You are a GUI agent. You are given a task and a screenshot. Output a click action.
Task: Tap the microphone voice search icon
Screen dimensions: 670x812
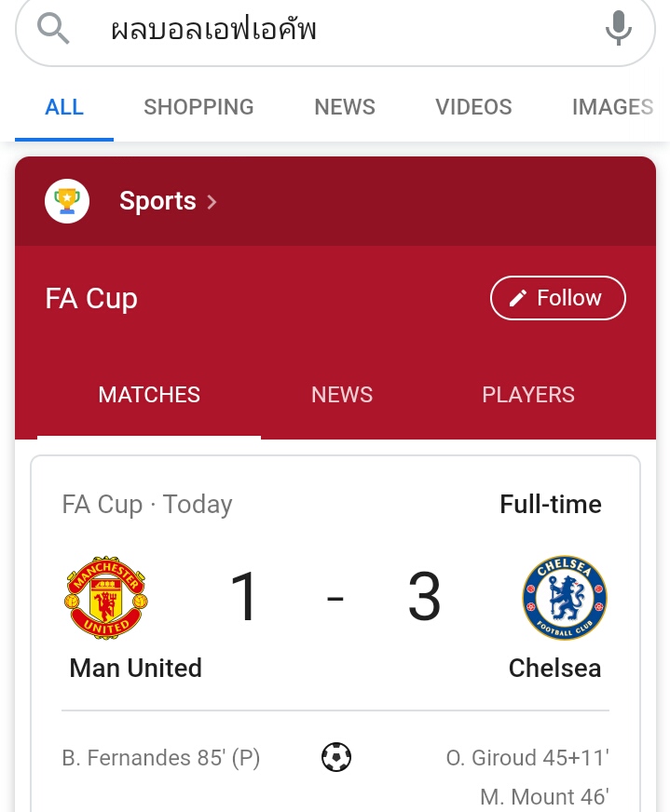click(618, 29)
